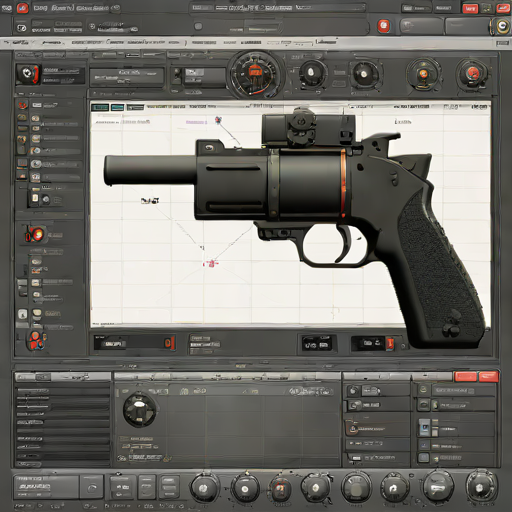Viewport: 512px width, 512px height.
Task: Click the bottom-row knob with the dark flat center
Action: 356,489
